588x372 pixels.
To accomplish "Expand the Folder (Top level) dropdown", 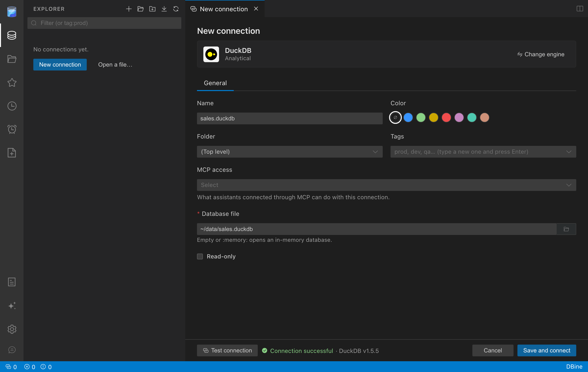I will [x=290, y=152].
